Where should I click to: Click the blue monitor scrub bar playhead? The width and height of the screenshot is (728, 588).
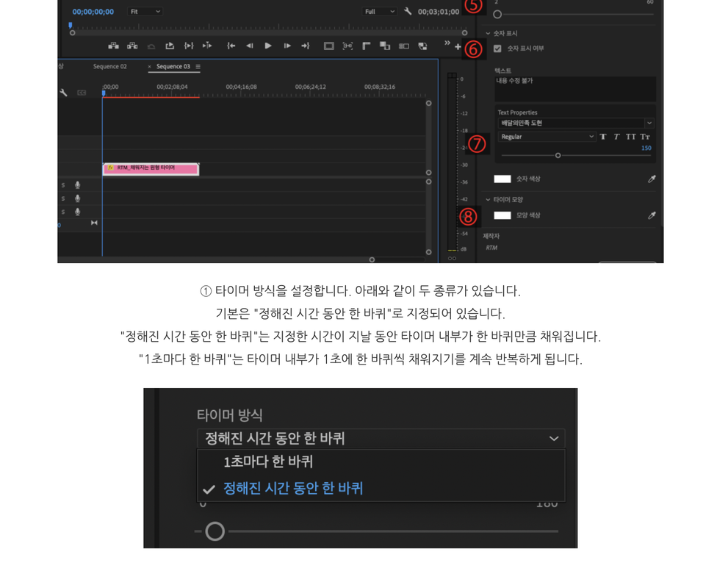pyautogui.click(x=71, y=25)
